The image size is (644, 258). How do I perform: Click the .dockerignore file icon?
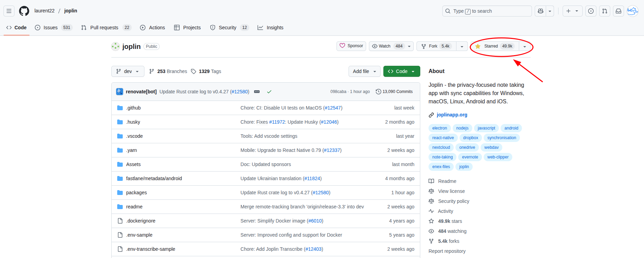click(120, 221)
